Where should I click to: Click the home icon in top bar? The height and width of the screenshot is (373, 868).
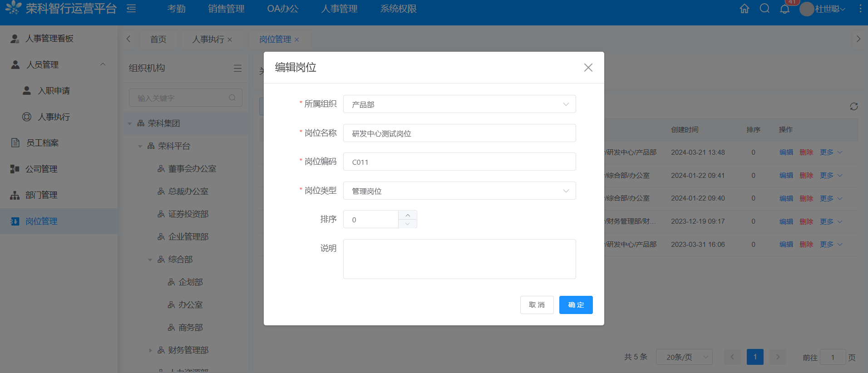[x=745, y=9]
